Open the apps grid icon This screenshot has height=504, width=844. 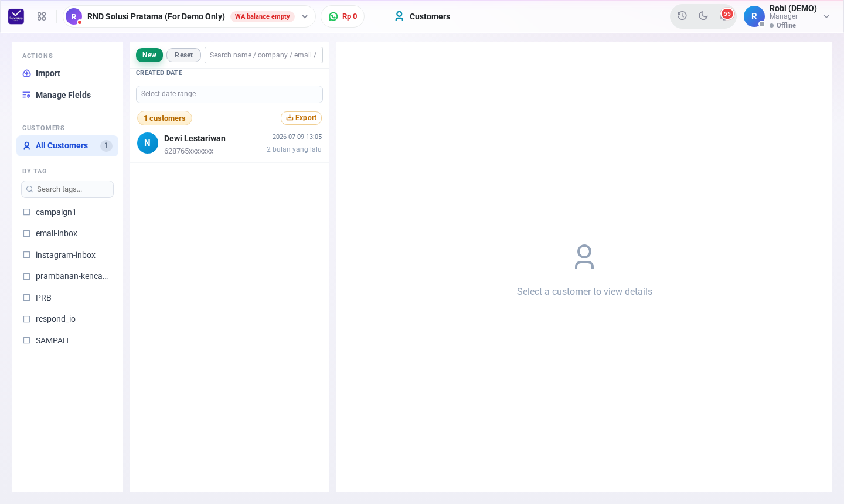pyautogui.click(x=42, y=16)
